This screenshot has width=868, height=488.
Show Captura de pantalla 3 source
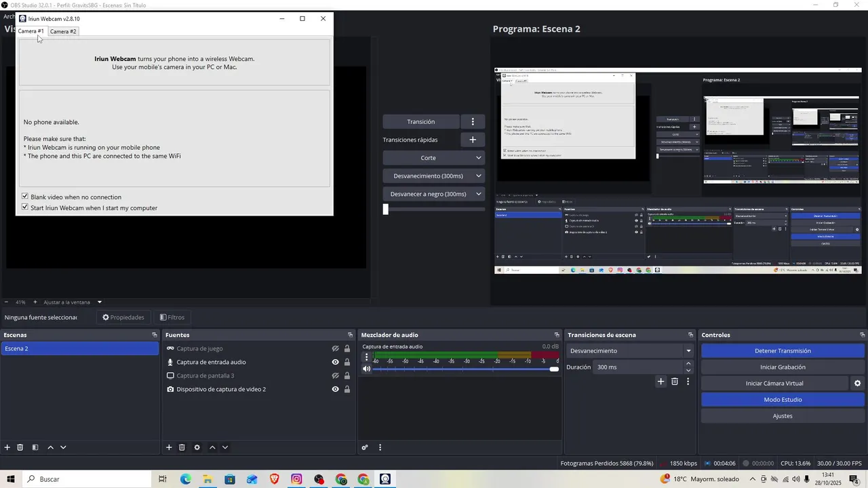click(x=335, y=376)
